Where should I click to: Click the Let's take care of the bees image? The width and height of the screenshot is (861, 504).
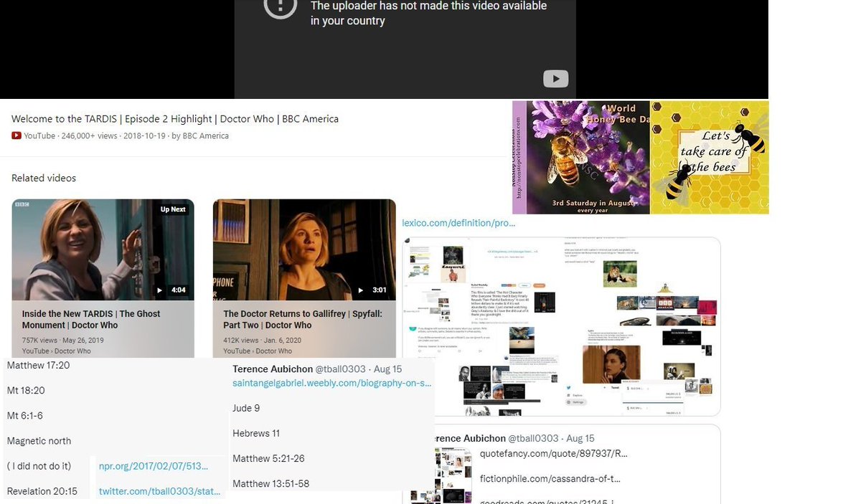(x=710, y=157)
